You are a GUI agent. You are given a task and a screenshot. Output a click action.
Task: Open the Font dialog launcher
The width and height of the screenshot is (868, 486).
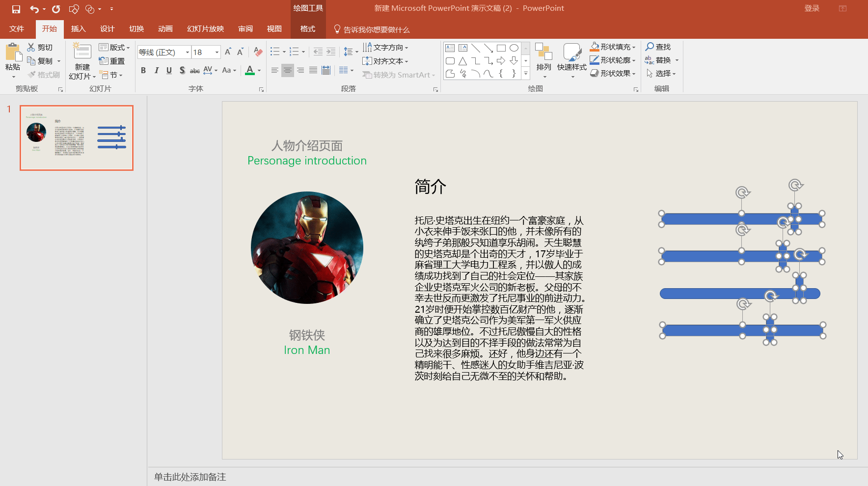click(x=261, y=89)
